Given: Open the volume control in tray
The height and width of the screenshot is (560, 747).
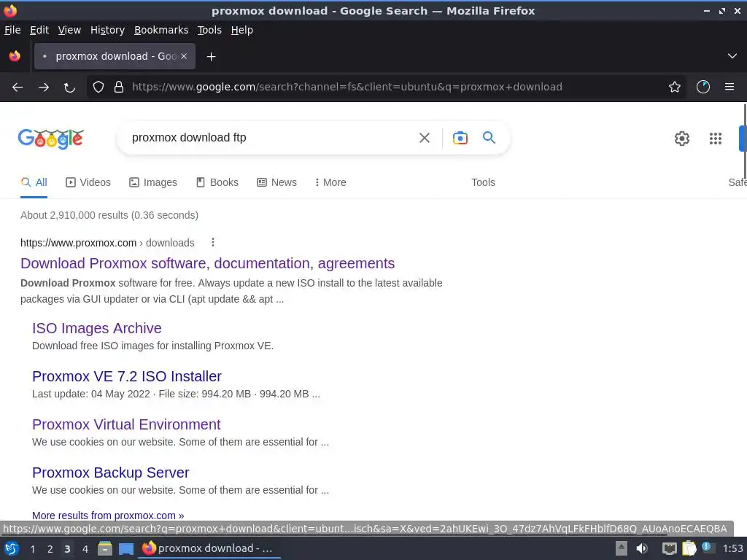Looking at the screenshot, I should click(642, 548).
